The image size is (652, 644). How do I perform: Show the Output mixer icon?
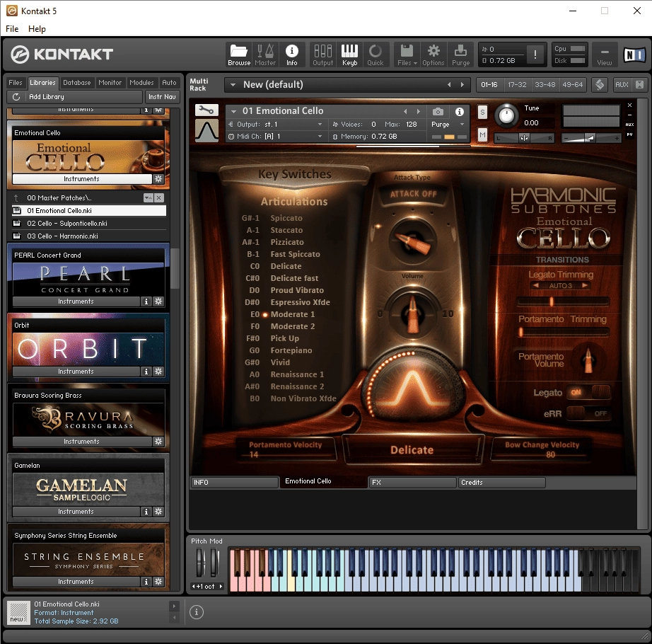(322, 55)
